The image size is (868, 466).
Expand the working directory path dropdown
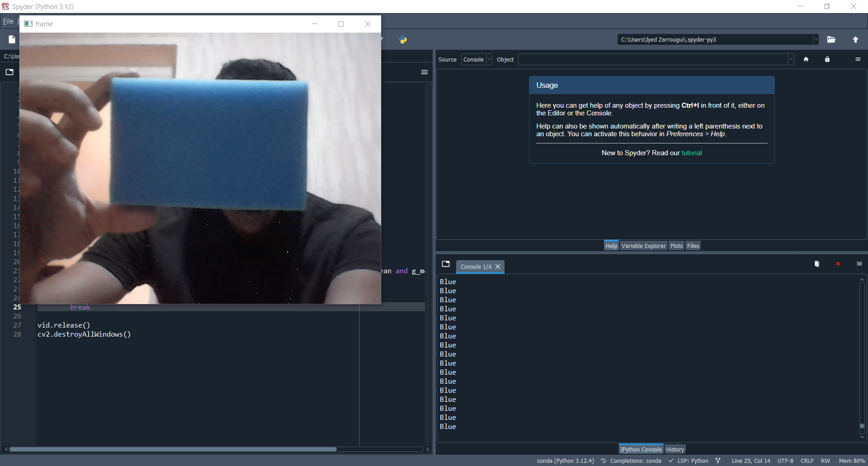click(815, 39)
